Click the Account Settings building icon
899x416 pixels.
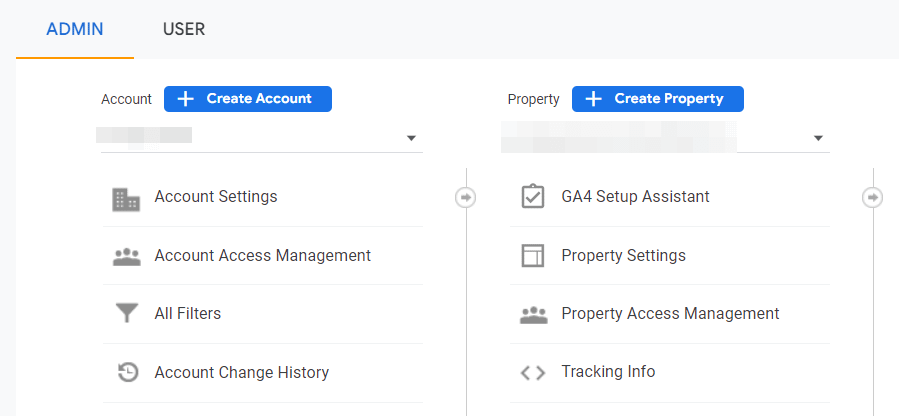tap(126, 199)
